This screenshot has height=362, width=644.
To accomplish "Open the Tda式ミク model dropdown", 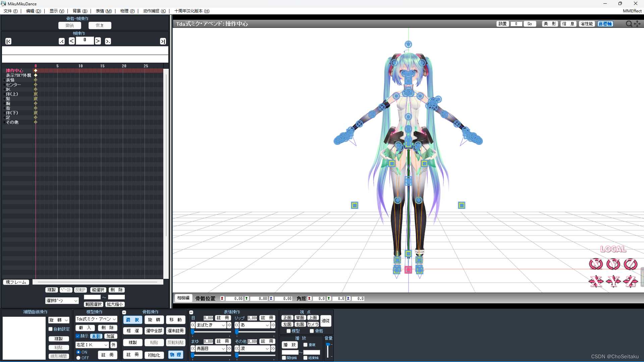I will pos(96,319).
